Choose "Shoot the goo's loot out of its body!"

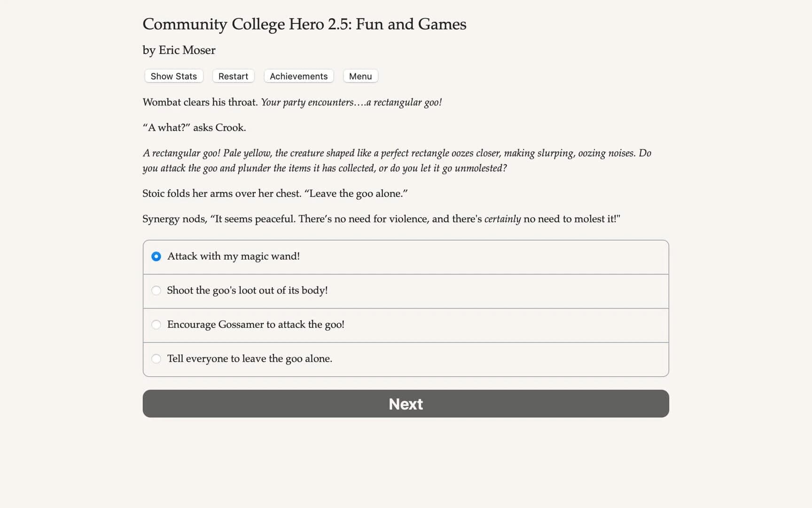(x=247, y=291)
